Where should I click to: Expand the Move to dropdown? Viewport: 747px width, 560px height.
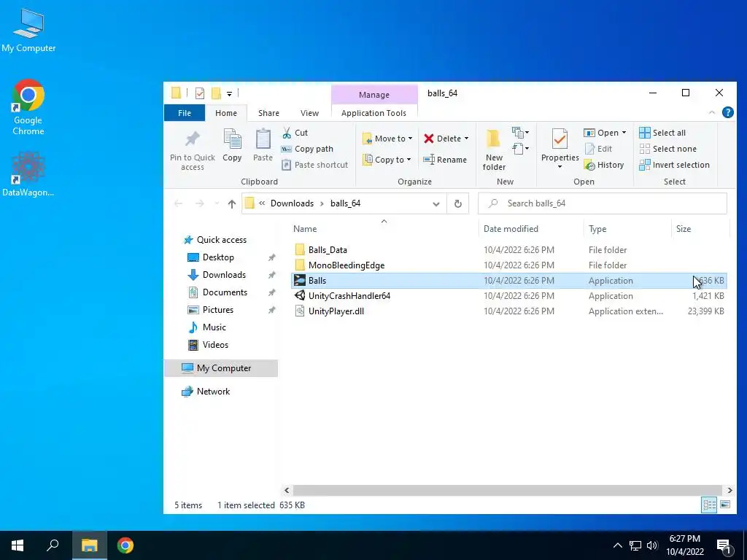coord(410,139)
